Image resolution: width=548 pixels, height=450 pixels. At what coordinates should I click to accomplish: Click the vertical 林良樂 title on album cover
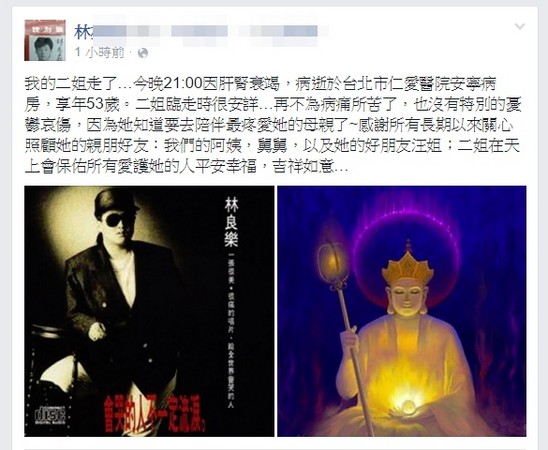point(231,221)
